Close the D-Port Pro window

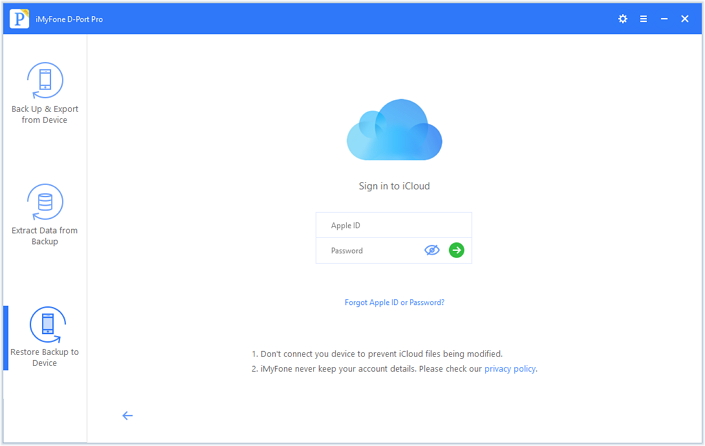[x=685, y=19]
